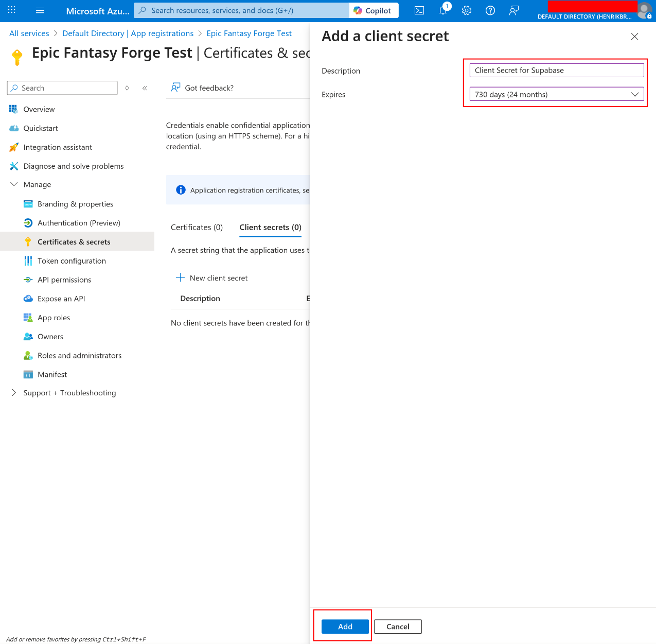Select Integration assistant in the sidebar
The height and width of the screenshot is (644, 656).
(x=57, y=147)
